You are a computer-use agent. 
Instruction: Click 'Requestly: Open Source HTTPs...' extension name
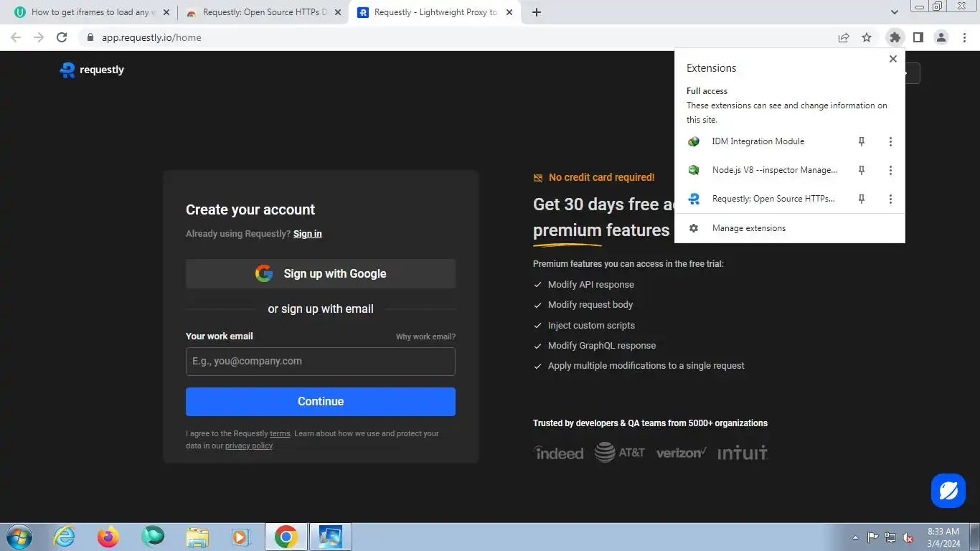(773, 199)
